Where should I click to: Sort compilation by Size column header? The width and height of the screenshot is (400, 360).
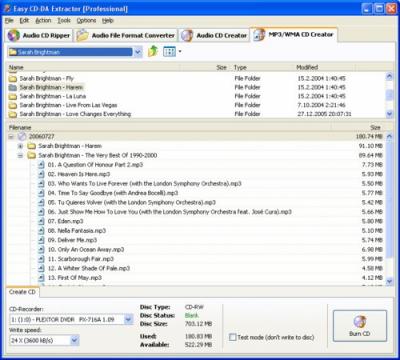click(358, 128)
